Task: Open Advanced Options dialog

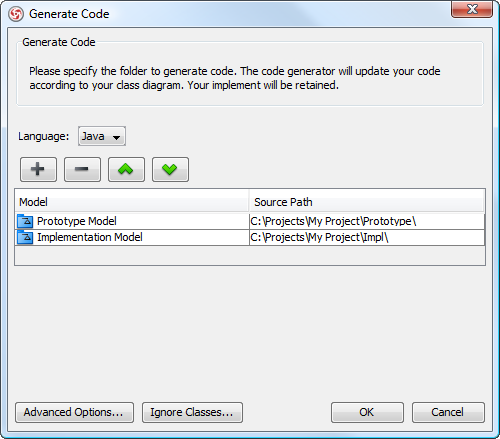Action: coord(74,412)
